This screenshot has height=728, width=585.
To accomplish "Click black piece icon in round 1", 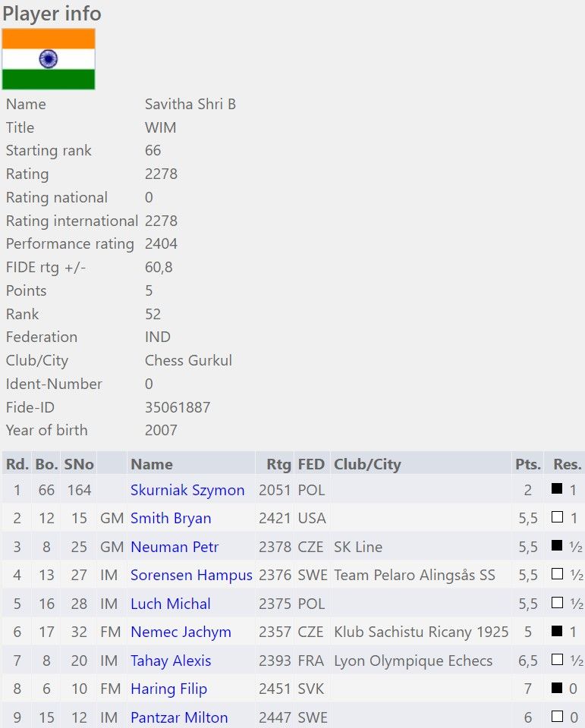I will (557, 489).
